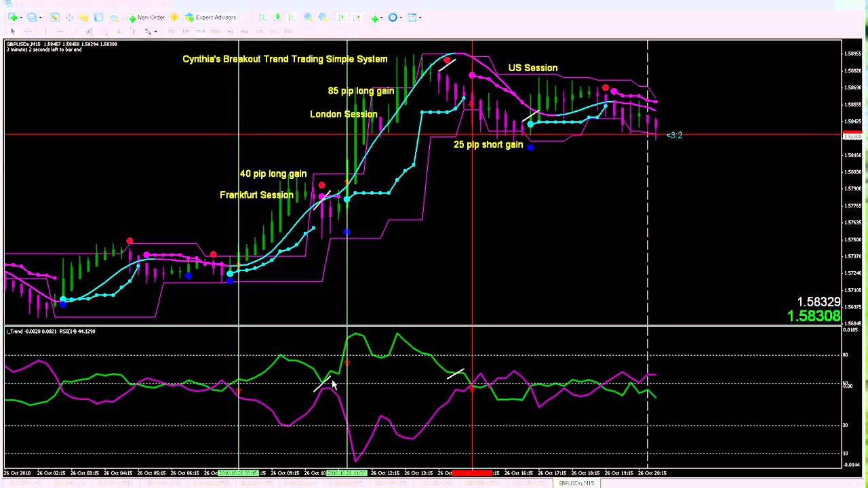The height and width of the screenshot is (488, 868).
Task: Zoom in on the chart
Action: (309, 17)
